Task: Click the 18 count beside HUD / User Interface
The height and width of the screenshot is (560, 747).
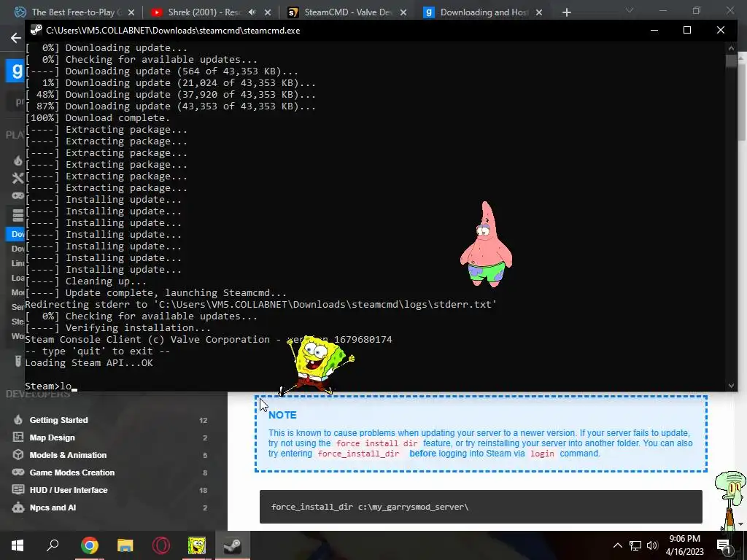Action: 204,491
